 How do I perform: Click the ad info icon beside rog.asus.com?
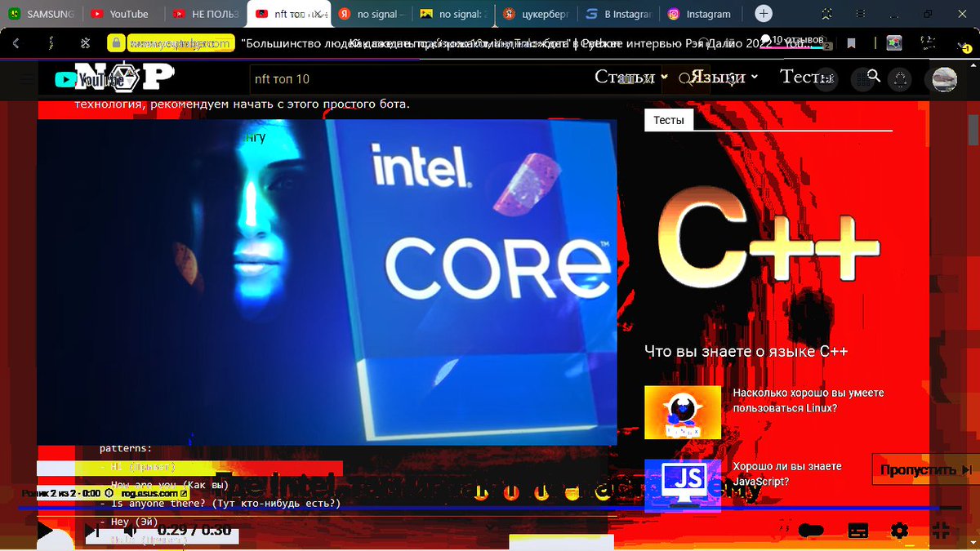pyautogui.click(x=109, y=493)
